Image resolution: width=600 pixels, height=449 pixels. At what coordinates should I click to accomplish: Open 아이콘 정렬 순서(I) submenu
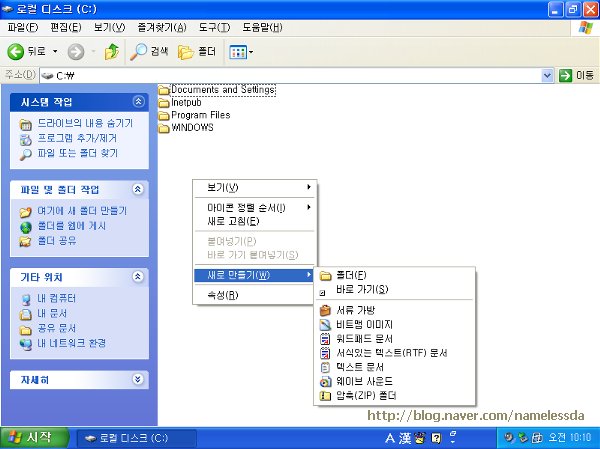click(254, 208)
